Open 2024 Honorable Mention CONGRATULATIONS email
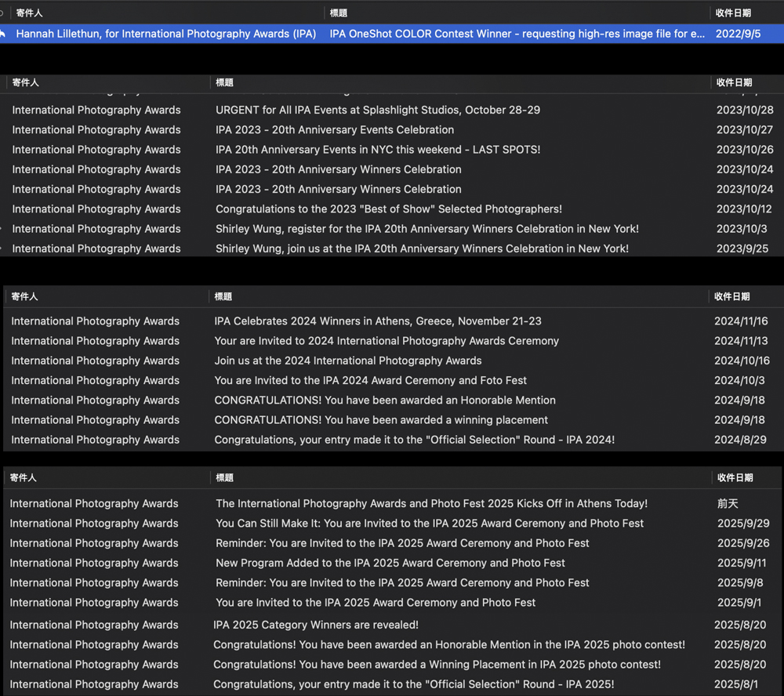The width and height of the screenshot is (784, 696). (384, 401)
